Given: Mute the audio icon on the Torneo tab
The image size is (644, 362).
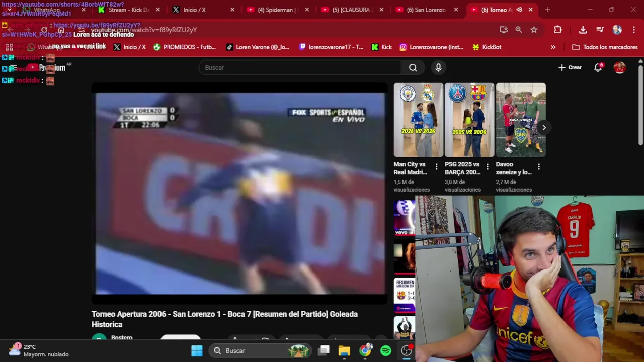Looking at the screenshot, I should 519,10.
